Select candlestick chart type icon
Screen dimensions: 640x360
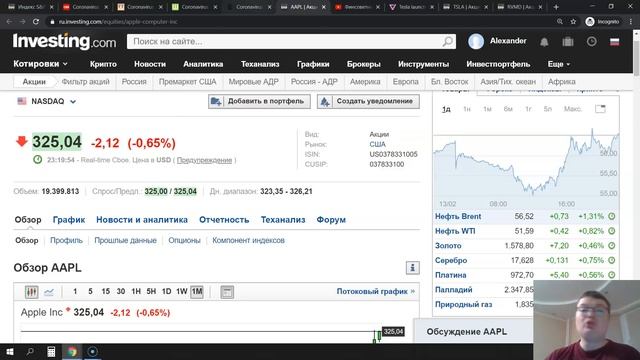pos(31,292)
